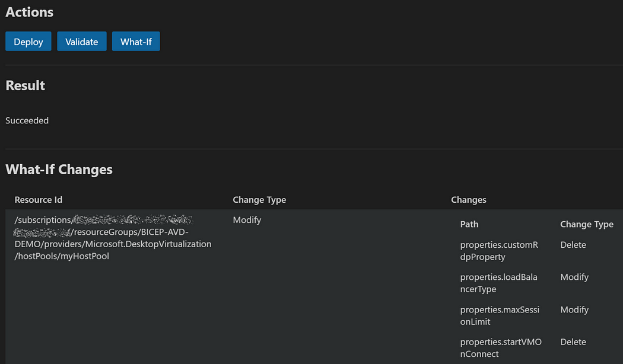Click the Succeeded result status text
The height and width of the screenshot is (364, 623).
[x=27, y=120]
